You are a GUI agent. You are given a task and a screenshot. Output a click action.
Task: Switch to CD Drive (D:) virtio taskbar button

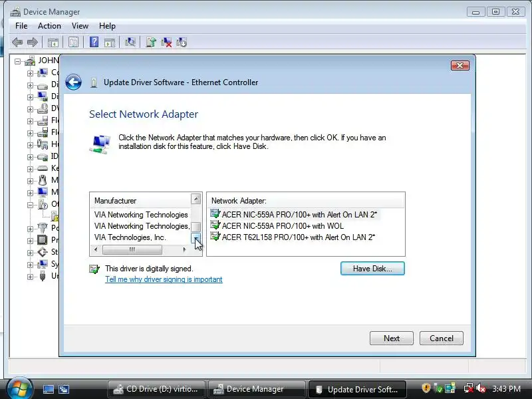pos(156,389)
